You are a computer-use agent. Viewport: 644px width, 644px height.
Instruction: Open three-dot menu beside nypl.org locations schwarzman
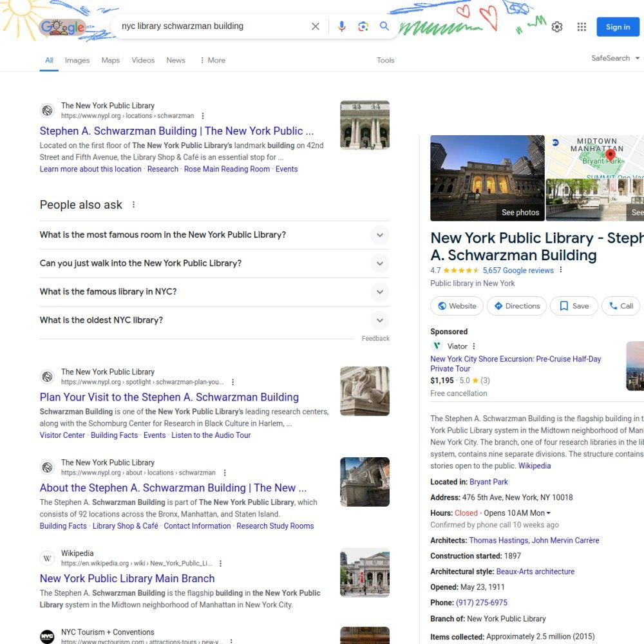click(x=202, y=116)
